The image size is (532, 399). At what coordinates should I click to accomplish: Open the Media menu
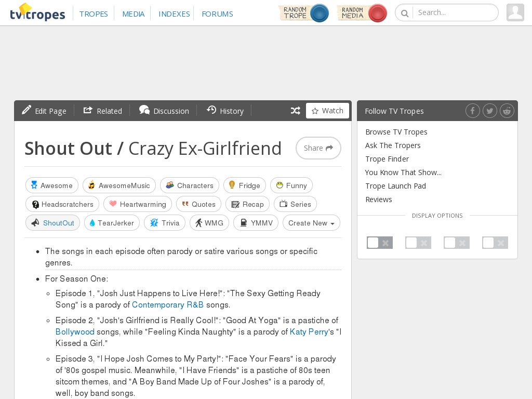click(x=134, y=14)
